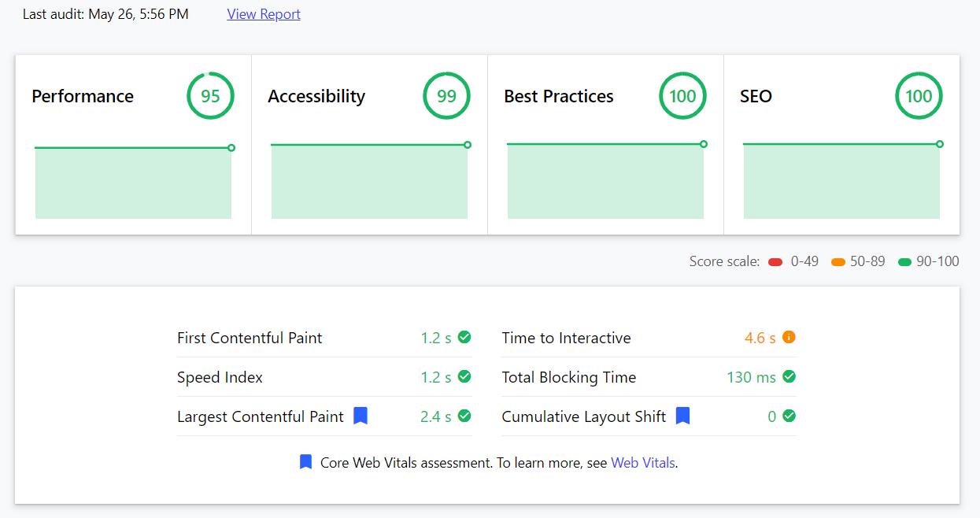Select the Accessibility card heading
Viewport: 980px width, 518px height.
[316, 96]
